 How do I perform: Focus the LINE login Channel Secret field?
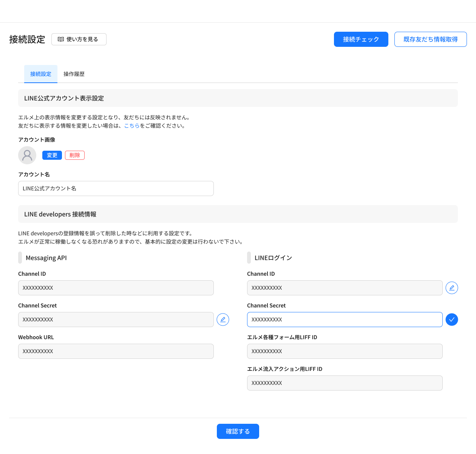tap(345, 320)
